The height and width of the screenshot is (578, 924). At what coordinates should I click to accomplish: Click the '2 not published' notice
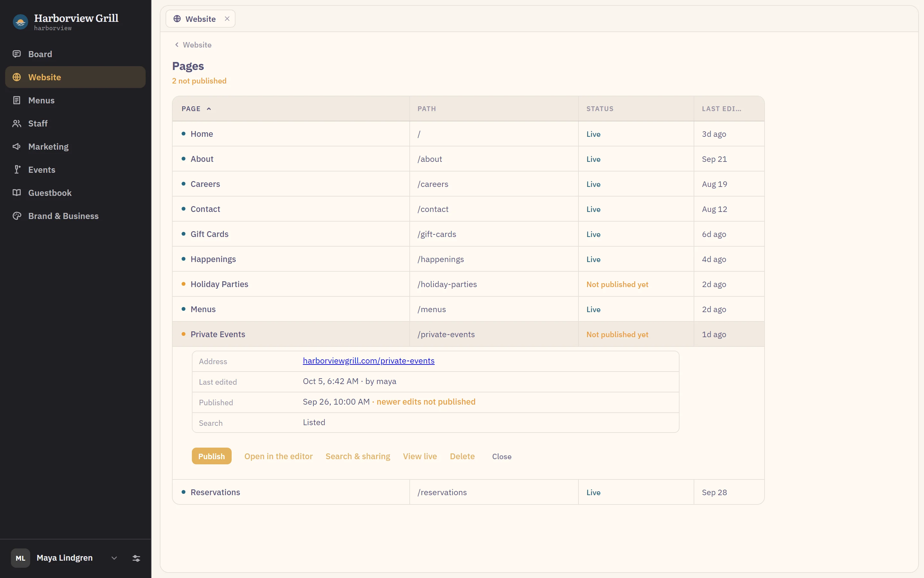click(199, 81)
